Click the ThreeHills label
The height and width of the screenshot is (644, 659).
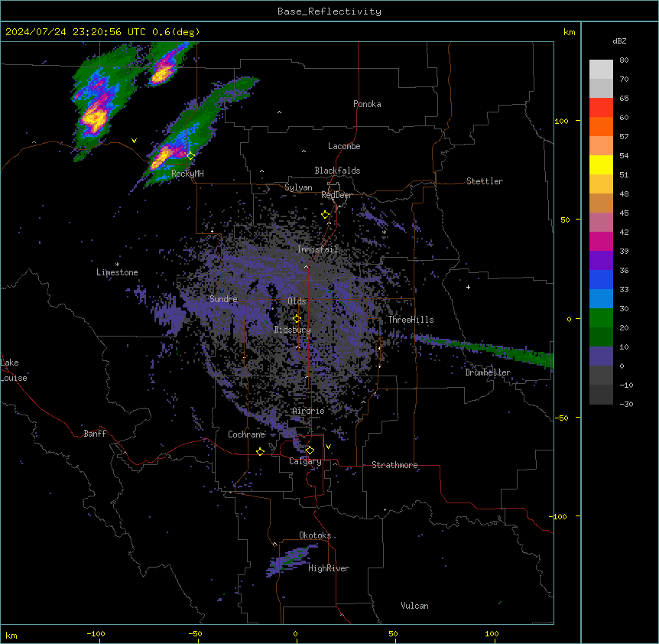coord(411,320)
